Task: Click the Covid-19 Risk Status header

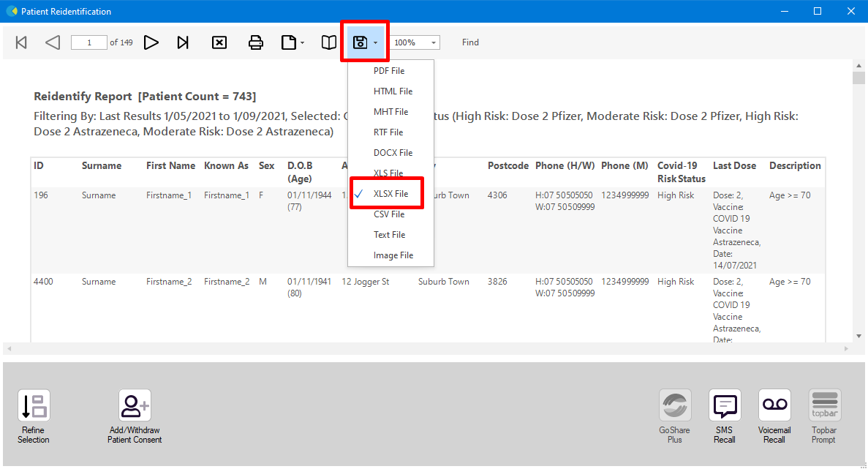Action: [682, 172]
